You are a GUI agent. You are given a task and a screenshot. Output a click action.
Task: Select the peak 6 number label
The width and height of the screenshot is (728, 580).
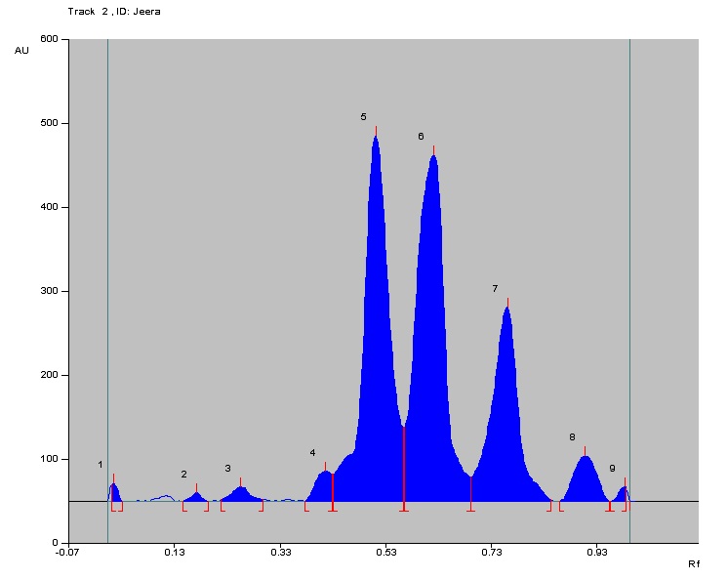[420, 136]
